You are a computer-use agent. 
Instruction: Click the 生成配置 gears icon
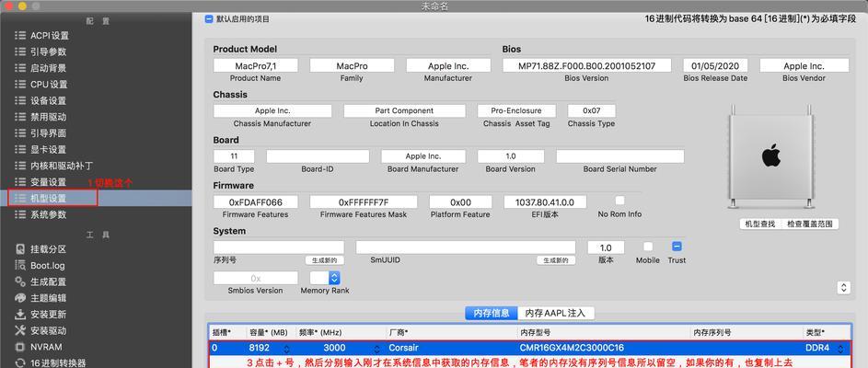(20, 282)
